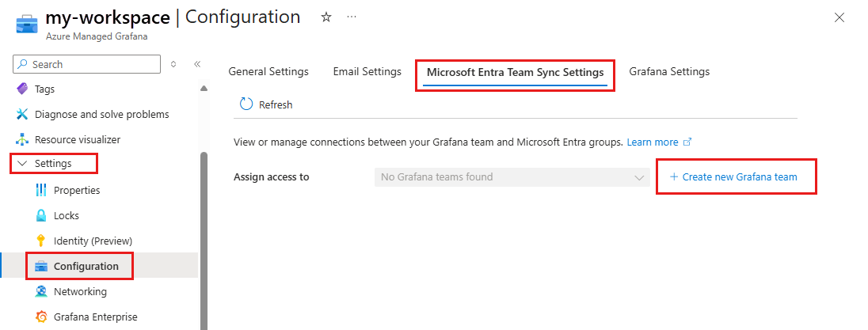Collapse the sidebar menu with double chevron

click(197, 64)
